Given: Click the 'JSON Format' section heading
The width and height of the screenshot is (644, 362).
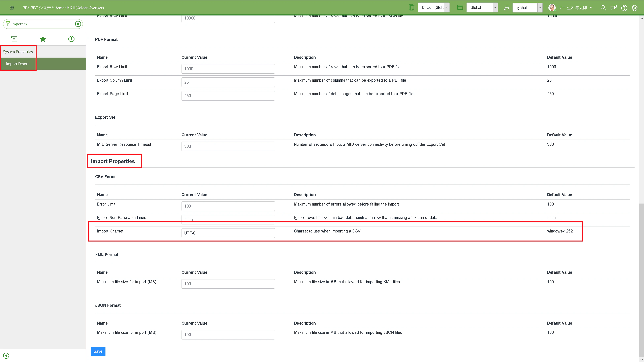Looking at the screenshot, I should coord(108,305).
